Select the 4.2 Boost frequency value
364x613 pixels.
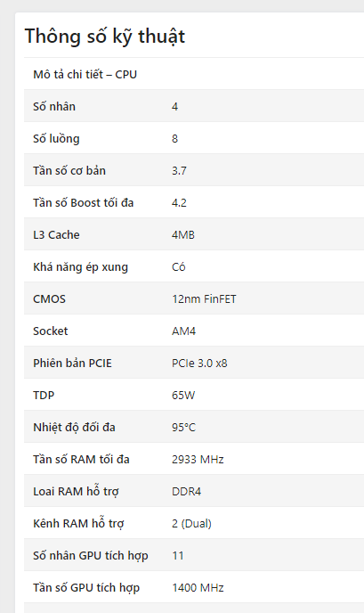tap(179, 203)
